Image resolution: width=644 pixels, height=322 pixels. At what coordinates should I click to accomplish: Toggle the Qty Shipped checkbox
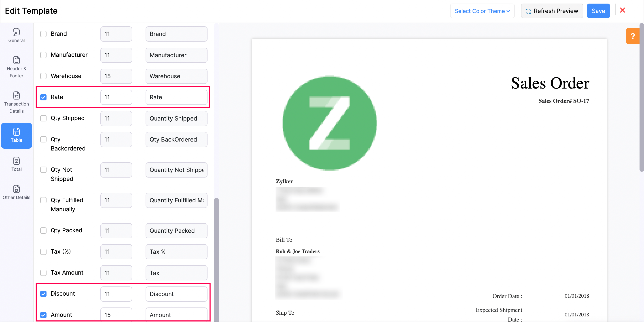pyautogui.click(x=44, y=118)
